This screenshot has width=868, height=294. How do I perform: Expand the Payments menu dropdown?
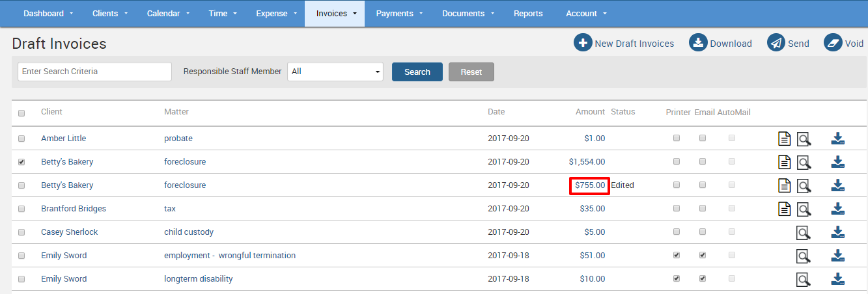[x=399, y=14]
